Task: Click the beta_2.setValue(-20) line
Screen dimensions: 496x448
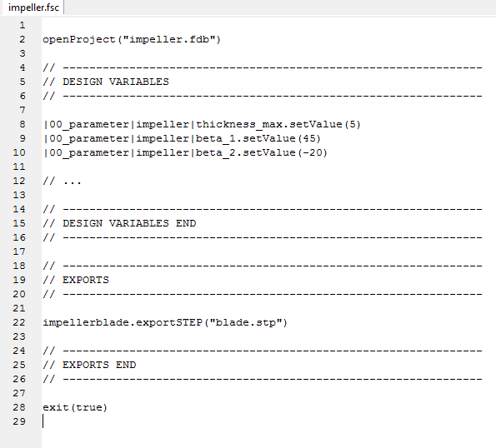Action: pyautogui.click(x=185, y=153)
